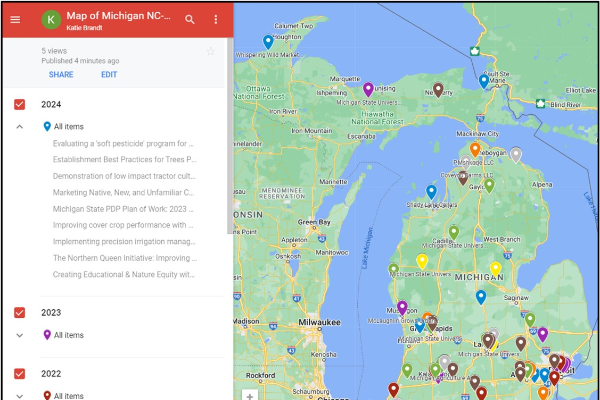Click the green pin near Cadillac
The height and width of the screenshot is (400, 600).
454,233
